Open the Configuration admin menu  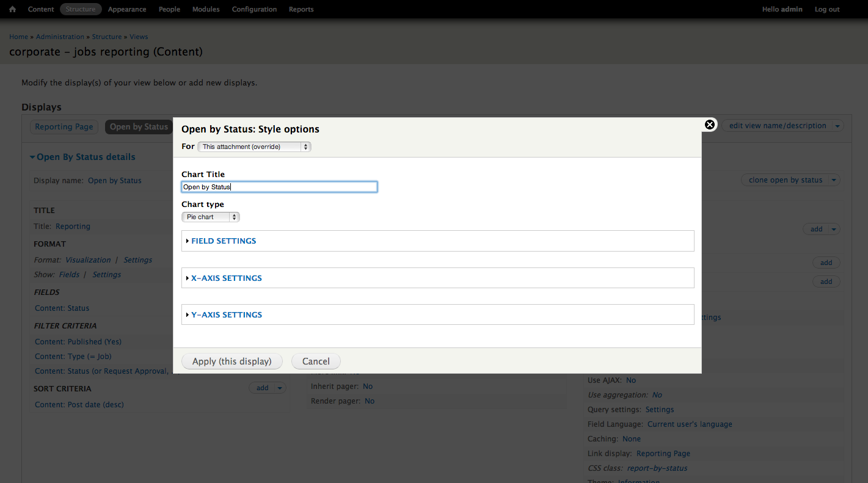pyautogui.click(x=254, y=9)
